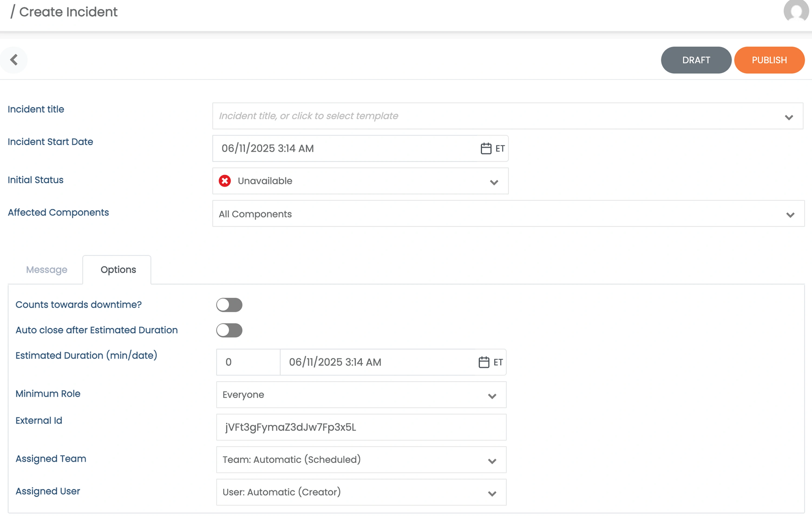Click red Unavailable status icon

[x=225, y=181]
